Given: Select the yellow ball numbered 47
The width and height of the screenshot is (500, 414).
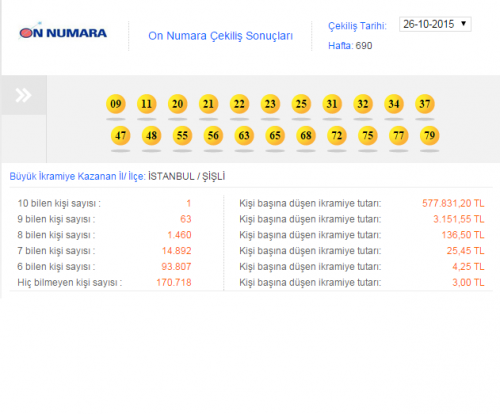Looking at the screenshot, I should [120, 135].
